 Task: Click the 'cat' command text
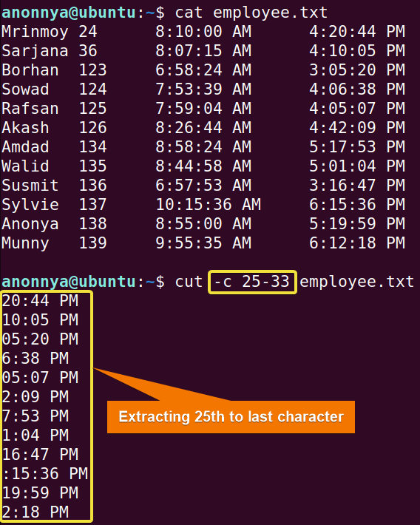[189, 13]
